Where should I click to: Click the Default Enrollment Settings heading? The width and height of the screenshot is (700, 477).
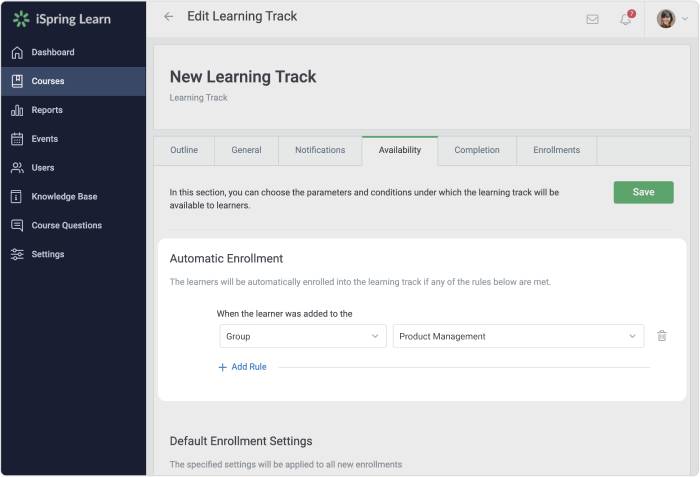(x=241, y=441)
